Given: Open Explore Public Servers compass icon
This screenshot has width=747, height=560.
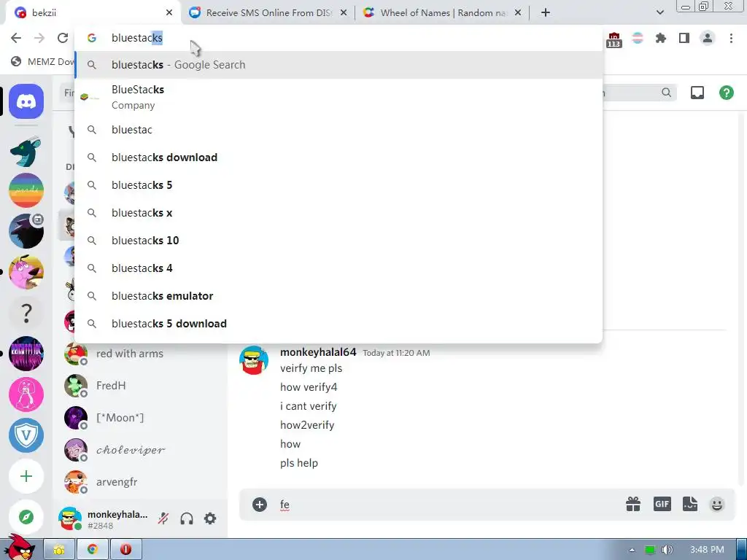Looking at the screenshot, I should (26, 517).
